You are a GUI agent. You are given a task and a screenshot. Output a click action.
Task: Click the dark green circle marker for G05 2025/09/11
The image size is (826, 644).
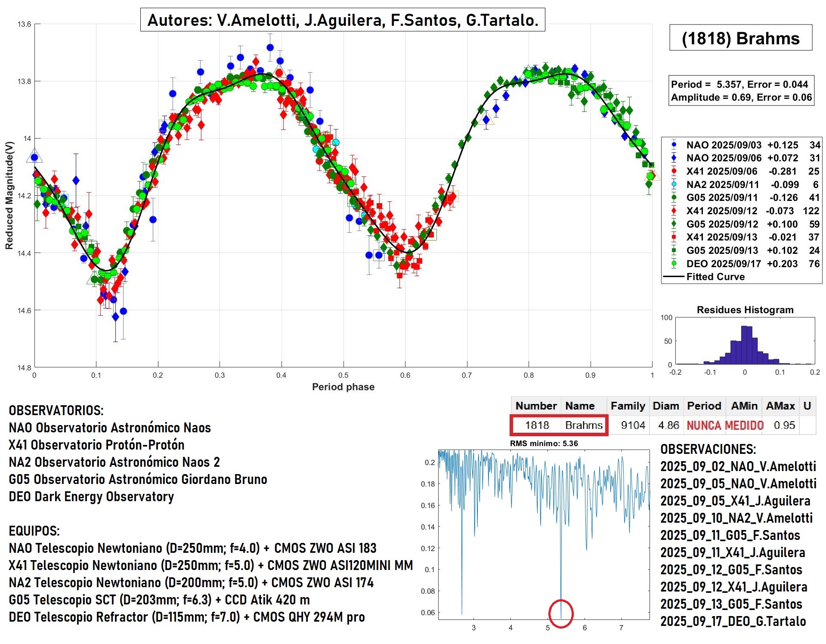(674, 198)
